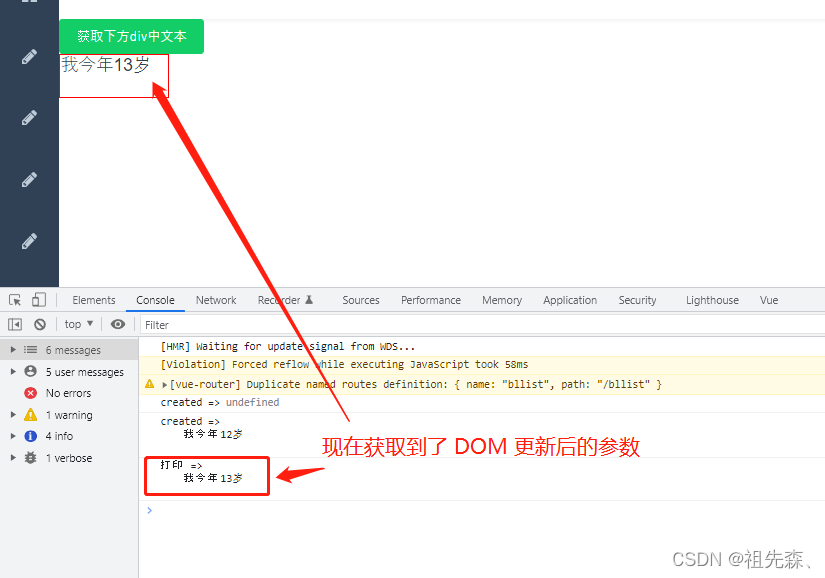Click the messages list icon
This screenshot has width=825, height=578.
click(31, 349)
